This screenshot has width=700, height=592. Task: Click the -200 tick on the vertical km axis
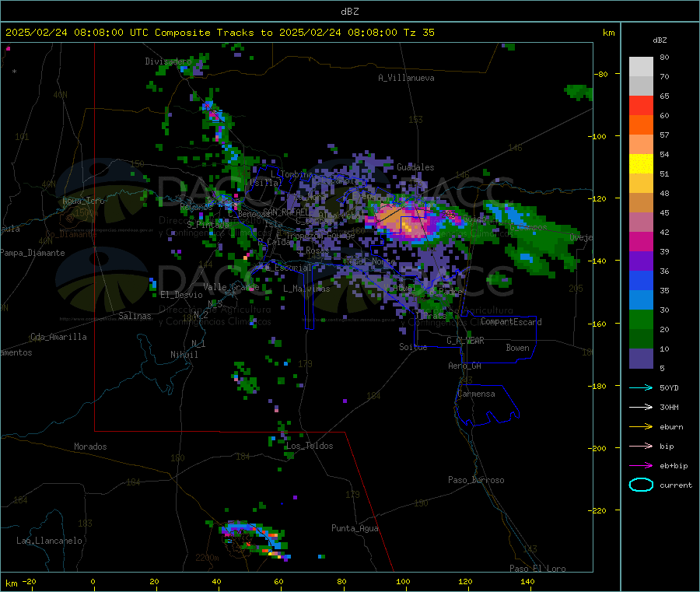point(597,448)
